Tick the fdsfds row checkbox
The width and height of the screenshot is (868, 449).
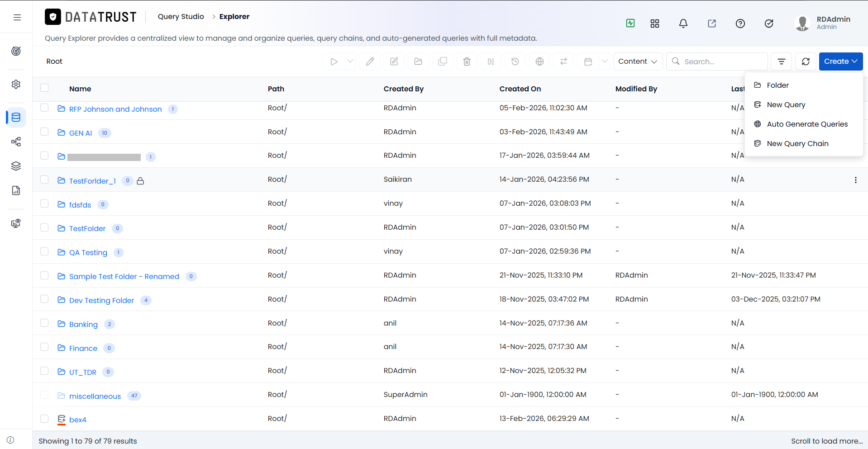tap(44, 203)
